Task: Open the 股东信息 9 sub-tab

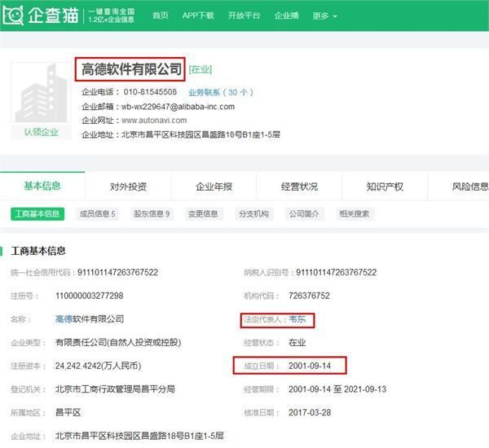Action: 152,214
